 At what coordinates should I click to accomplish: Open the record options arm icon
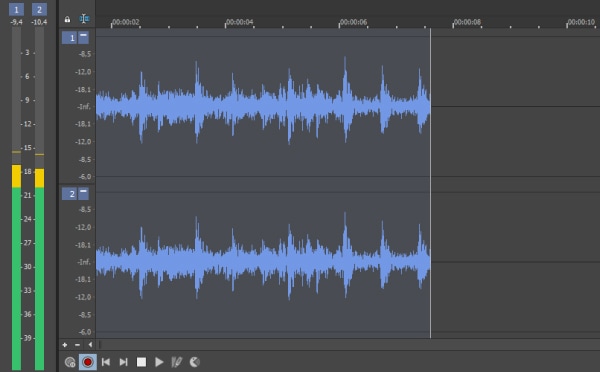click(70, 362)
